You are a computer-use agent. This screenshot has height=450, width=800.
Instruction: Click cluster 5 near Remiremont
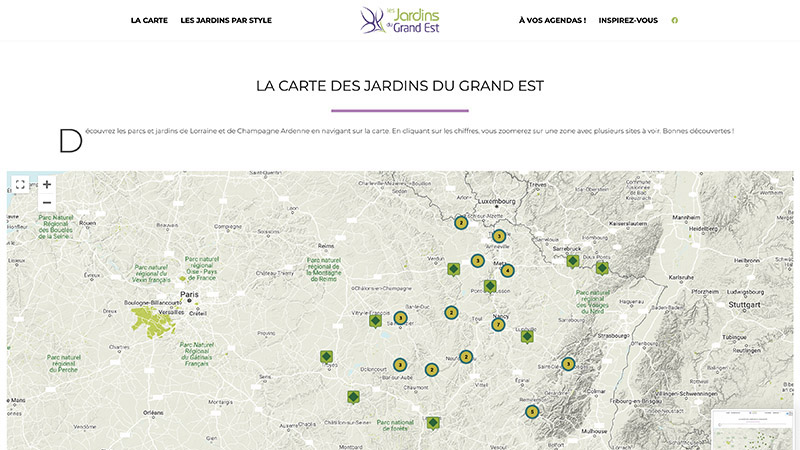pos(532,412)
